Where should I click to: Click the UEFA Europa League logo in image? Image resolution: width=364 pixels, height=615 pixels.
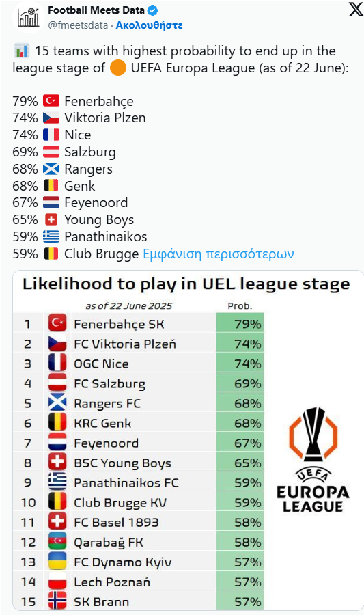click(x=313, y=460)
